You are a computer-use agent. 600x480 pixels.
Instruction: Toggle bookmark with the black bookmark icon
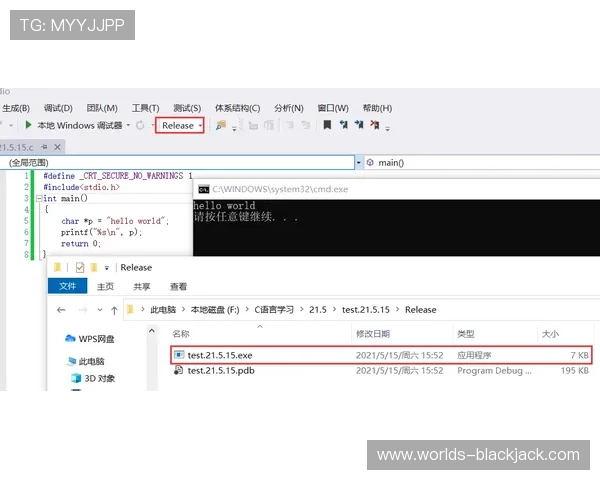[327, 125]
